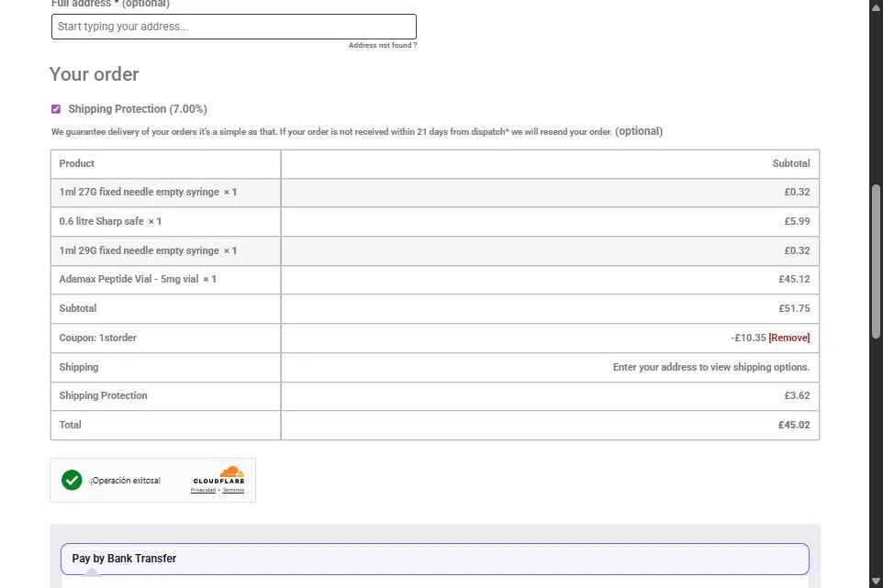Viewport: 883px width, 588px height.
Task: Open the 'Address not found ?' link
Action: [x=383, y=45]
